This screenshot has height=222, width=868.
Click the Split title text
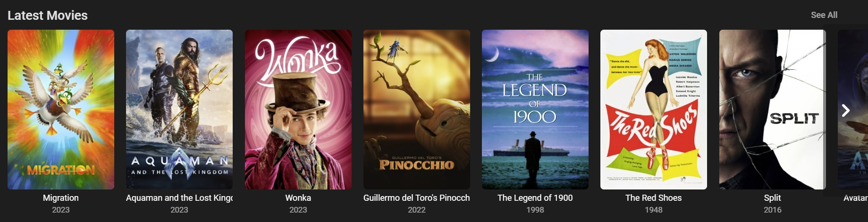773,198
